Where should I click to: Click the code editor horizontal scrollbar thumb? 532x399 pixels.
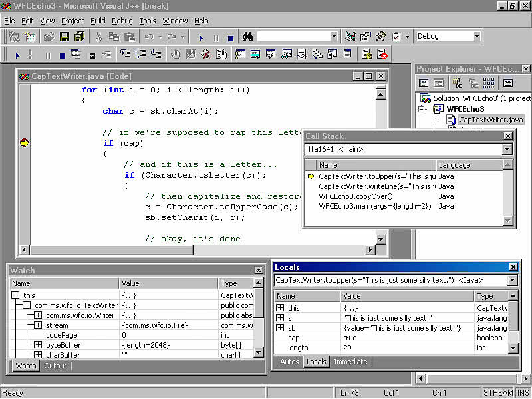coord(112,250)
